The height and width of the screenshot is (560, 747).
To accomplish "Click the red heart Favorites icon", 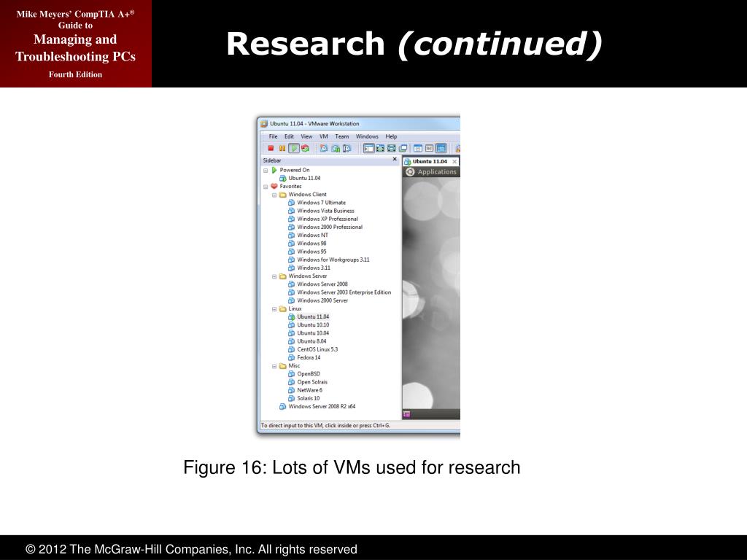I will [274, 186].
